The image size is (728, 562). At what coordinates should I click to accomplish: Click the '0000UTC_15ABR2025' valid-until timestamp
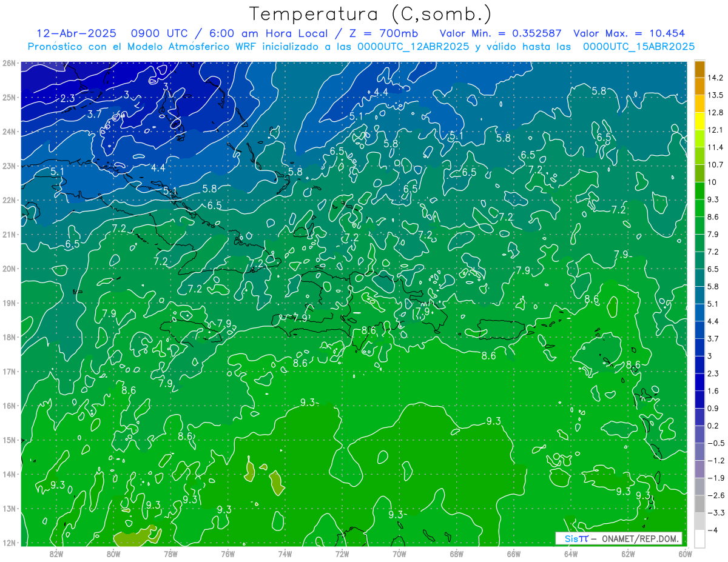639,46
